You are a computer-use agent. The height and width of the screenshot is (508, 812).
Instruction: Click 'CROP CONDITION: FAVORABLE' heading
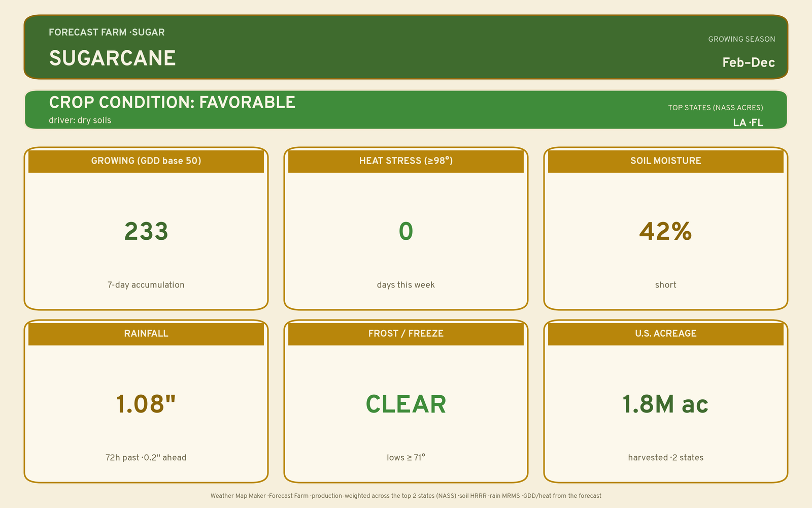172,103
